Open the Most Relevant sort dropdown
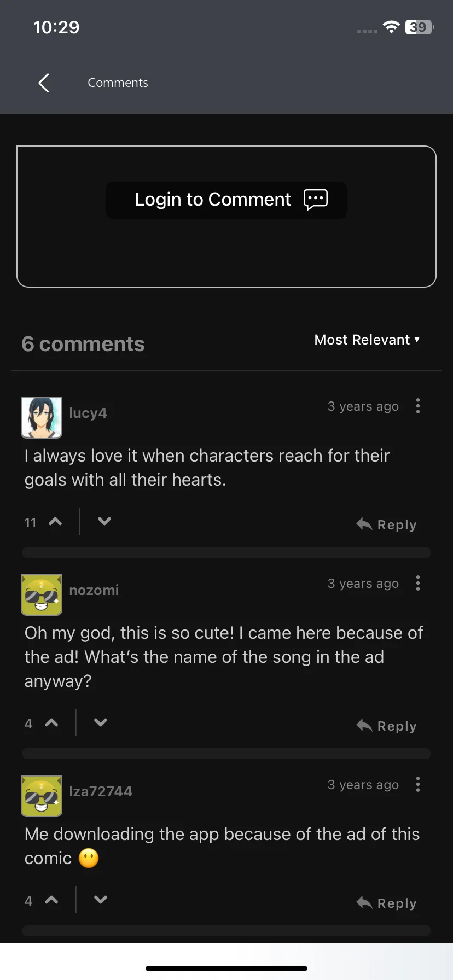 pyautogui.click(x=367, y=340)
